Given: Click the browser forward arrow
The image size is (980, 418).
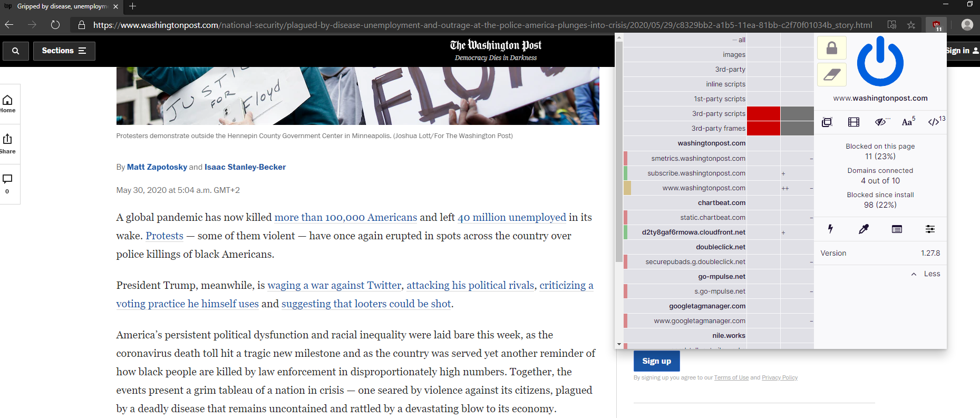Looking at the screenshot, I should 32,25.
